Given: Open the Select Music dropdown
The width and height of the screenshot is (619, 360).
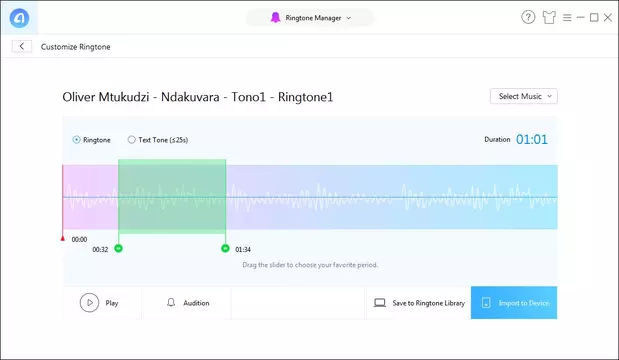Looking at the screenshot, I should (523, 96).
